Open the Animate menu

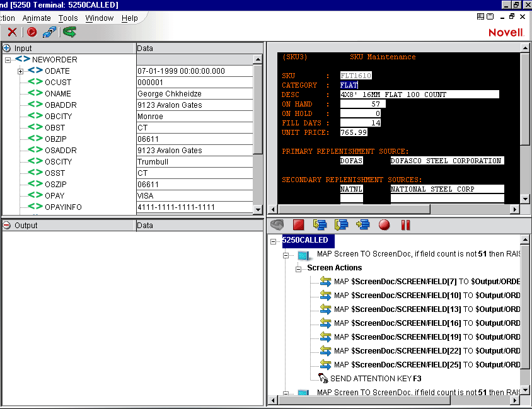click(x=37, y=18)
